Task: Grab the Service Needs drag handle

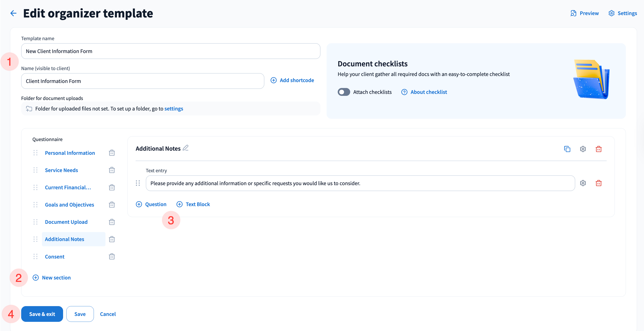Action: (35, 170)
